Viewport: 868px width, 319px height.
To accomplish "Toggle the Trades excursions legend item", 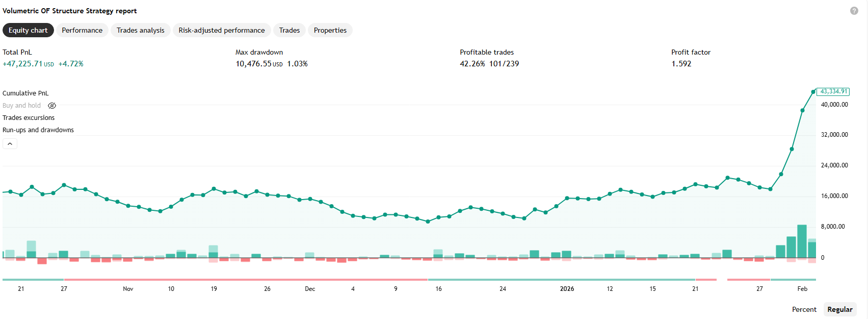I will pos(29,118).
